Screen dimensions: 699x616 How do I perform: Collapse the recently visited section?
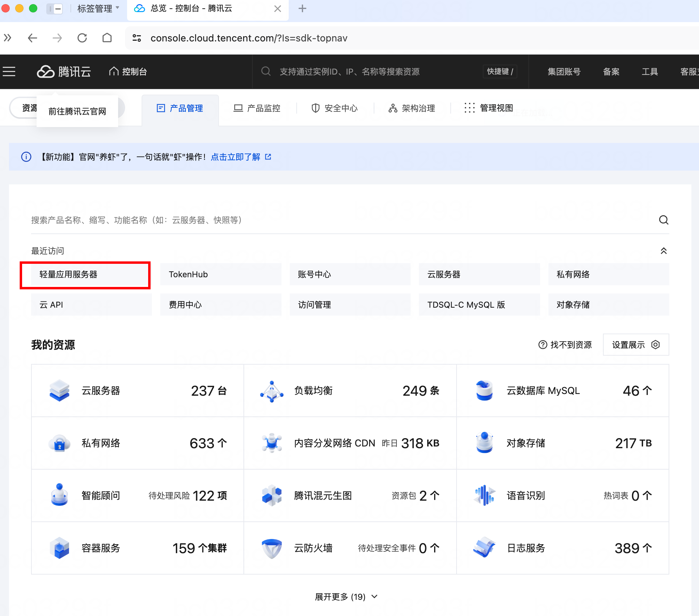pyautogui.click(x=663, y=251)
